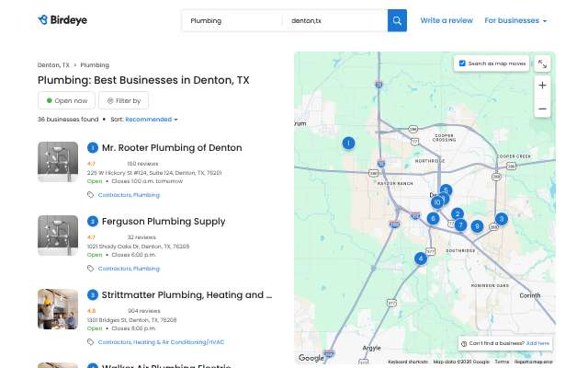Viewport: 588px width, 368px height.
Task: Click address 225 W Hickory St
Action: point(154,173)
